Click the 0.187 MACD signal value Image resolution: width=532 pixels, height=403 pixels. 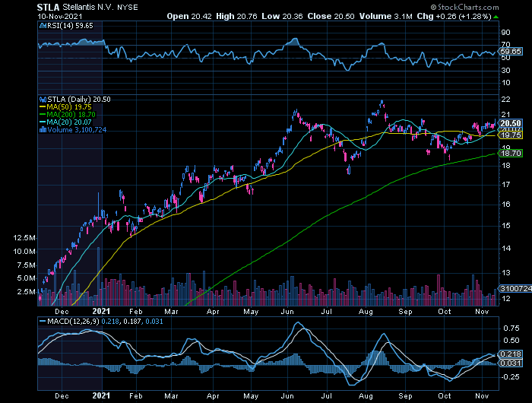click(132, 321)
